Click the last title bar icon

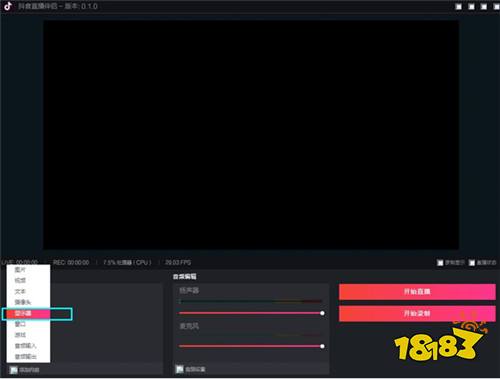point(496,7)
